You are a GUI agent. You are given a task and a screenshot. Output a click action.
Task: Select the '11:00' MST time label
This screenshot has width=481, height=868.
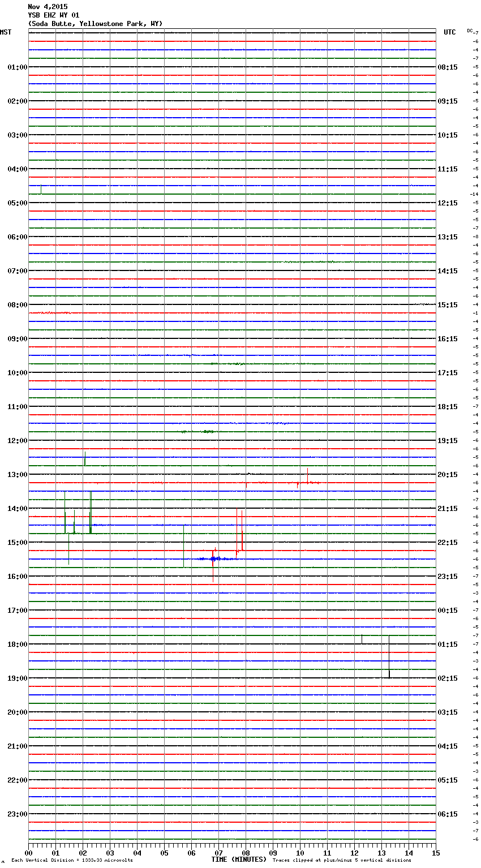pyautogui.click(x=18, y=407)
